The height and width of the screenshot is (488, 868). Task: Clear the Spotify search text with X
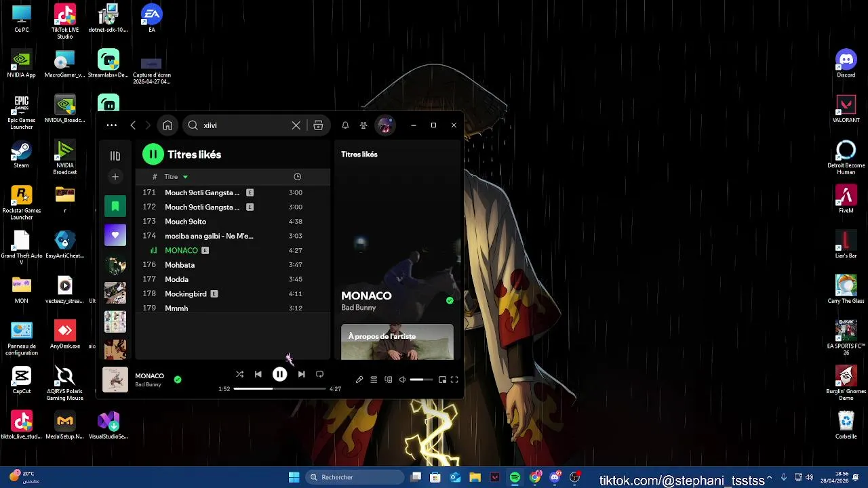(296, 125)
